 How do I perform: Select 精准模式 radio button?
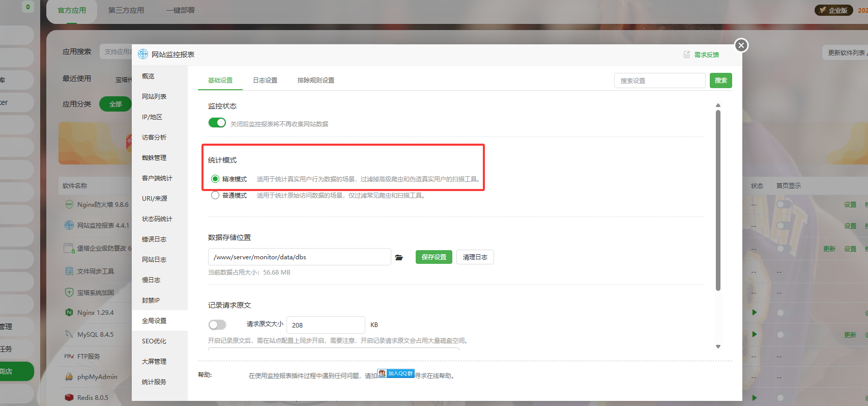215,179
